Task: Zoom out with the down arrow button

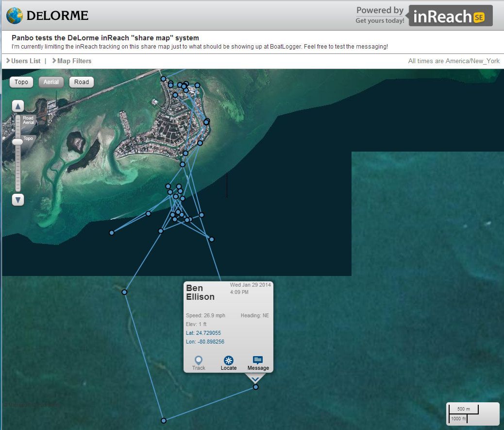Action: click(18, 200)
